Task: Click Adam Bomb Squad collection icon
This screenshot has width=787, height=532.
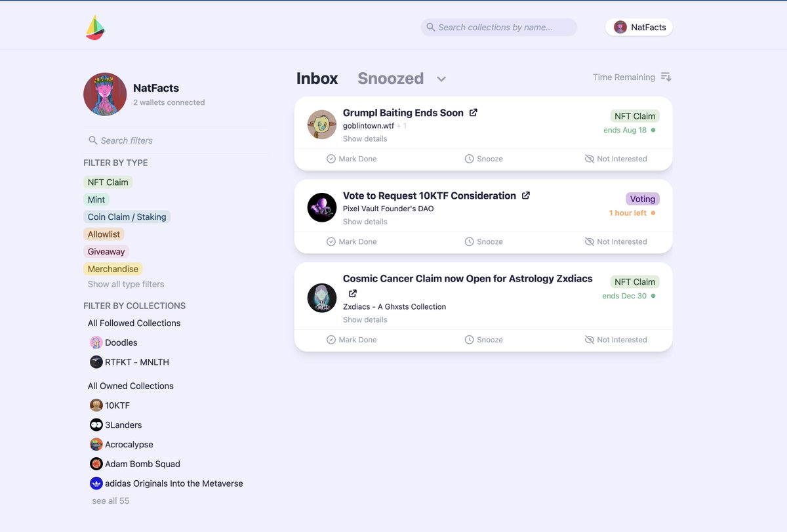Action: 96,464
